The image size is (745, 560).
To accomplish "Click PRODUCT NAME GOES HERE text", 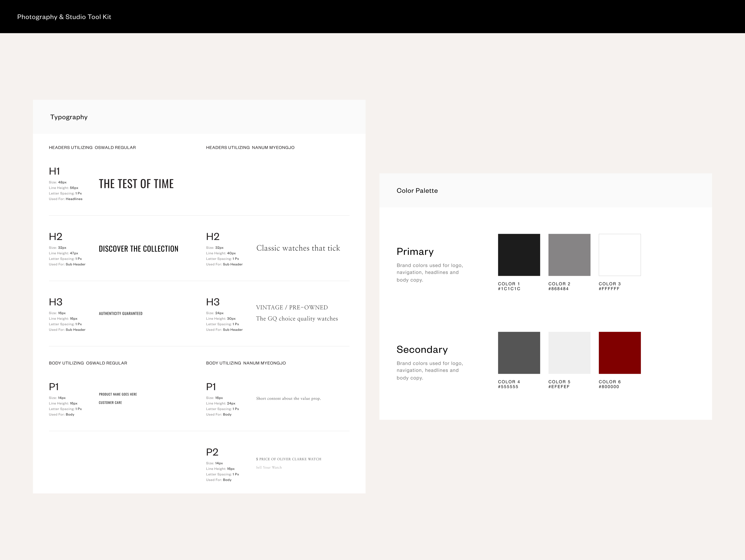I will click(118, 394).
